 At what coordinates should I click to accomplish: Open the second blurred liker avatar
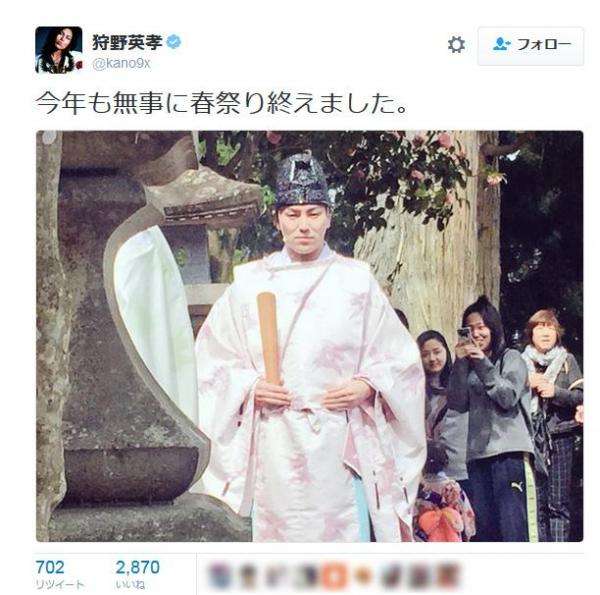pyautogui.click(x=248, y=576)
